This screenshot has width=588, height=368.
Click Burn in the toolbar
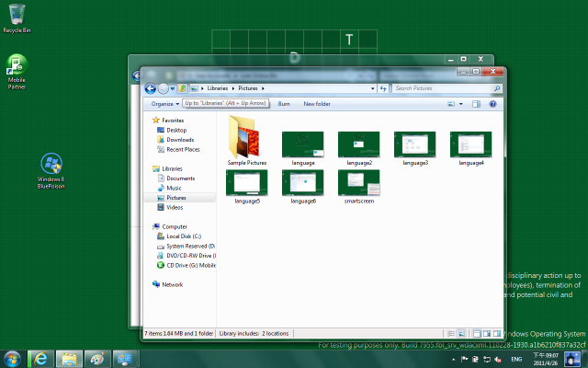coord(284,104)
